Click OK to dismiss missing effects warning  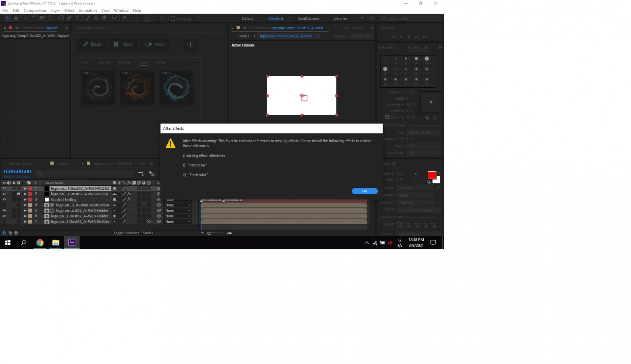click(x=364, y=191)
